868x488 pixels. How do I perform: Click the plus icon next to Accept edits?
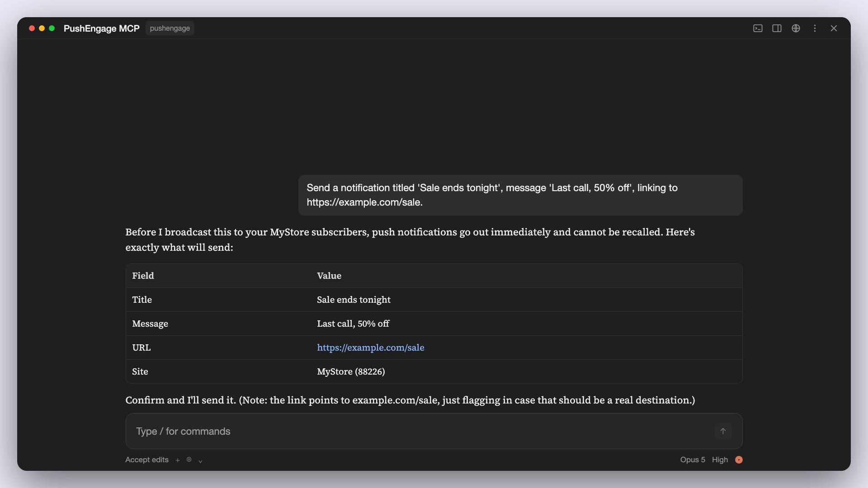(x=178, y=460)
